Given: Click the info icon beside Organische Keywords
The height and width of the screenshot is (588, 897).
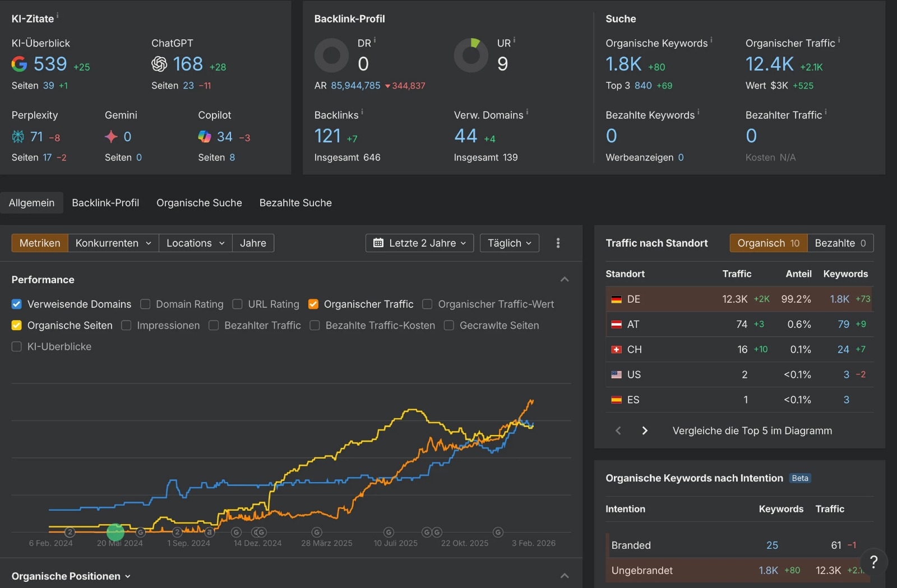Looking at the screenshot, I should pyautogui.click(x=711, y=40).
